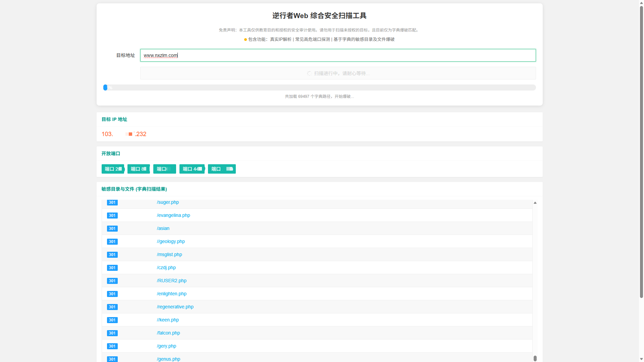
Task: Click the 301 badge next to /gery.php
Action: tap(112, 346)
